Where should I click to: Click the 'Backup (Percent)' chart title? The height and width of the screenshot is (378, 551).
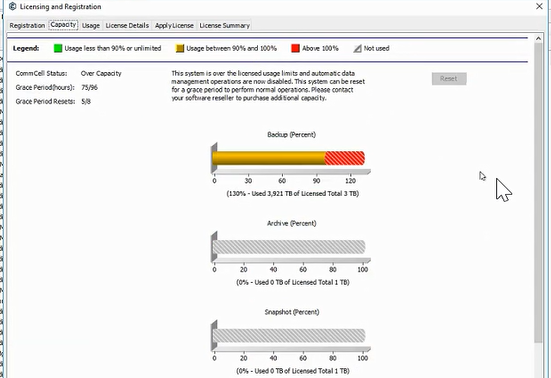(x=291, y=135)
